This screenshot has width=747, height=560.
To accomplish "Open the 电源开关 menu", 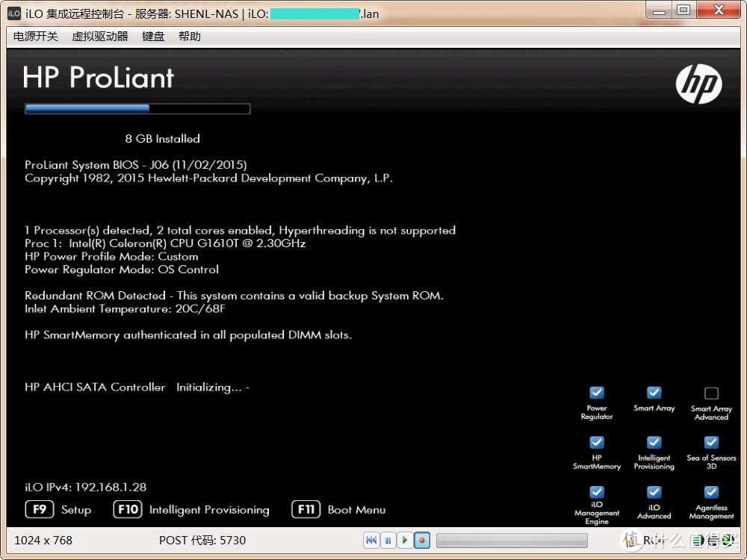I will click(36, 37).
